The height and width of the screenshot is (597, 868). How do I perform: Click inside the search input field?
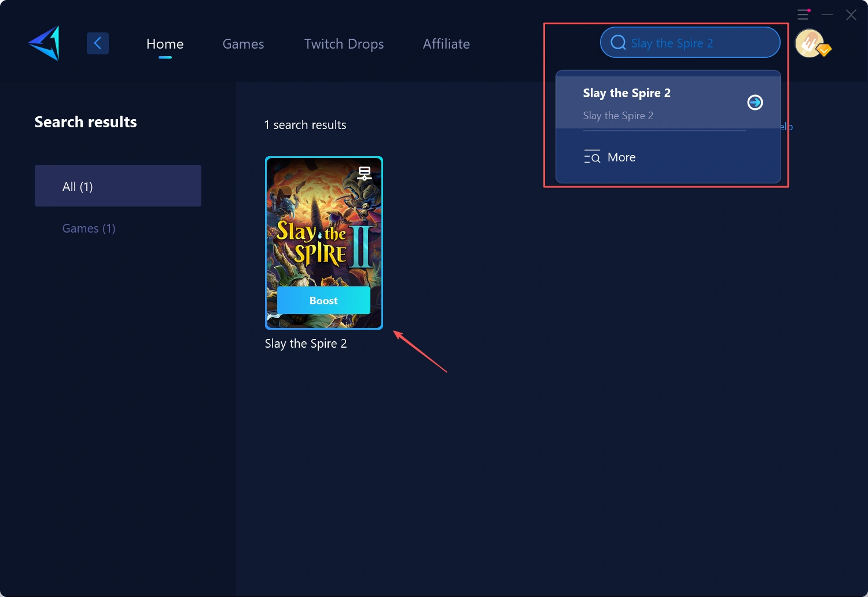point(689,42)
